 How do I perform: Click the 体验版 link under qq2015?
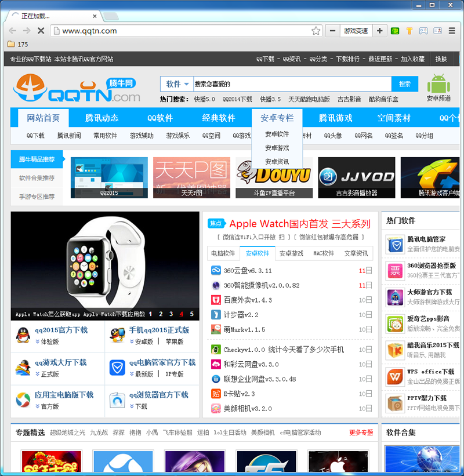coord(50,341)
